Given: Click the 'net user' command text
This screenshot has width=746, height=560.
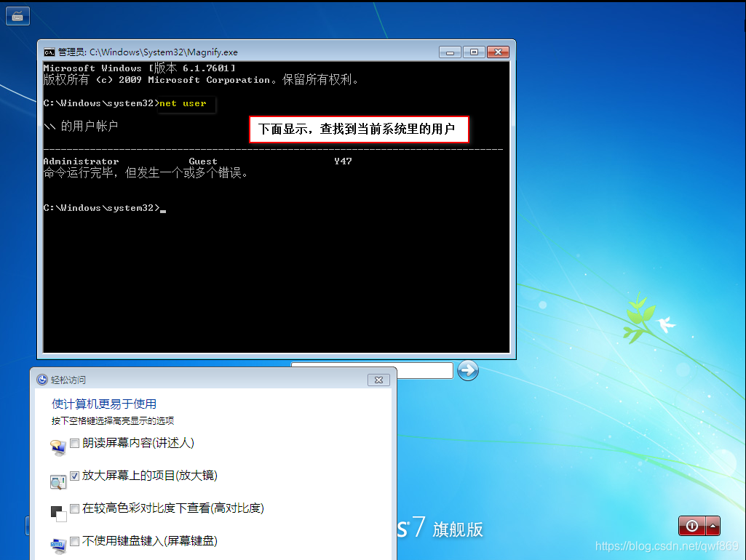Looking at the screenshot, I should click(x=183, y=103).
